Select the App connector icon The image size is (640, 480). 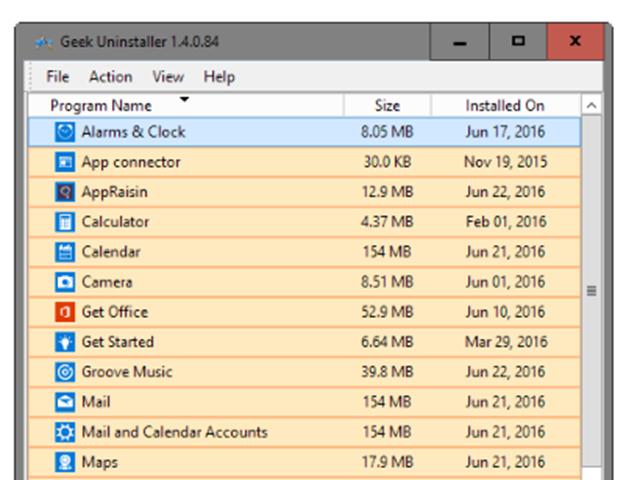pyautogui.click(x=65, y=162)
